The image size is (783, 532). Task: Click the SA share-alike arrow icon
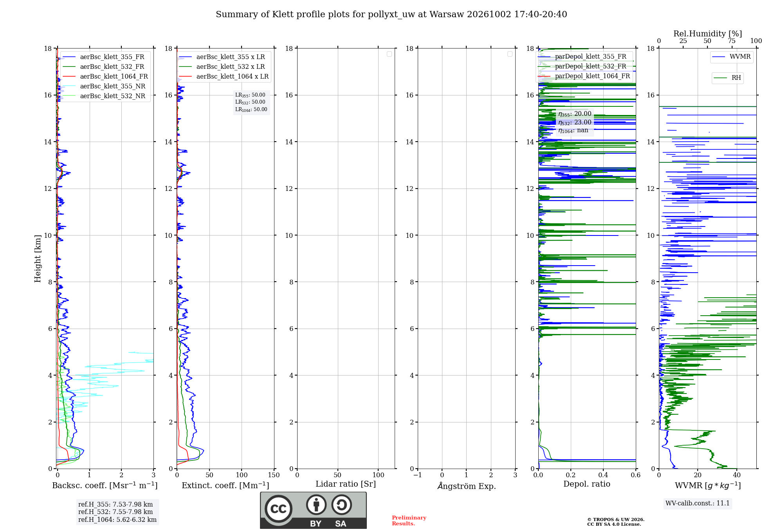[x=341, y=505]
